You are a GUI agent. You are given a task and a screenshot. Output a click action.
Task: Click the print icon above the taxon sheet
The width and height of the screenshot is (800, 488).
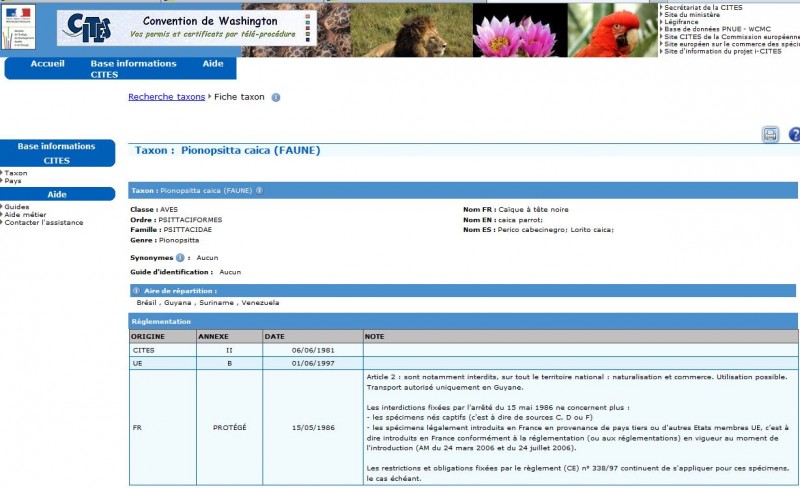[x=770, y=134]
